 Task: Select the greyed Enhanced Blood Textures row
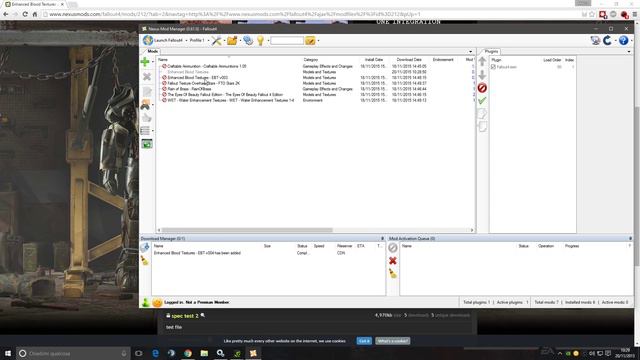click(x=316, y=72)
